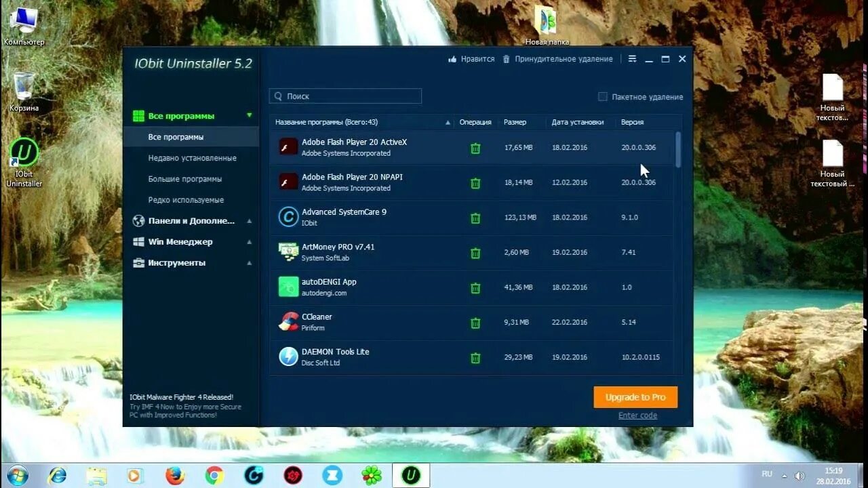868x488 pixels.
Task: Open Firefox from the taskbar
Action: (x=175, y=476)
